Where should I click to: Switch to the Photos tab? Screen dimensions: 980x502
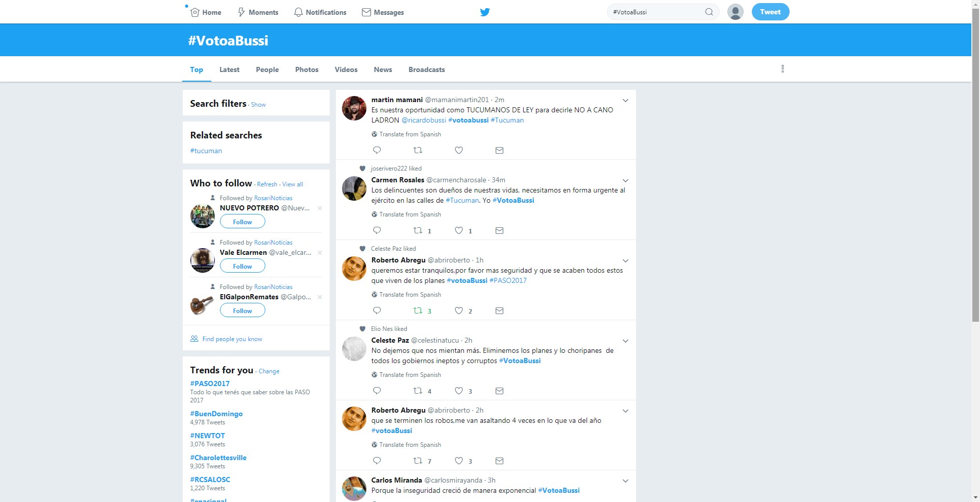point(307,69)
